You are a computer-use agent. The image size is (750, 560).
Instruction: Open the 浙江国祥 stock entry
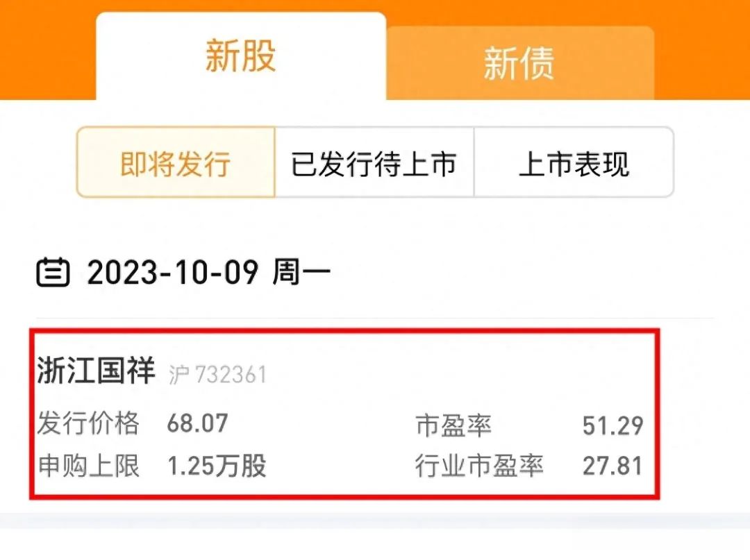pos(96,372)
